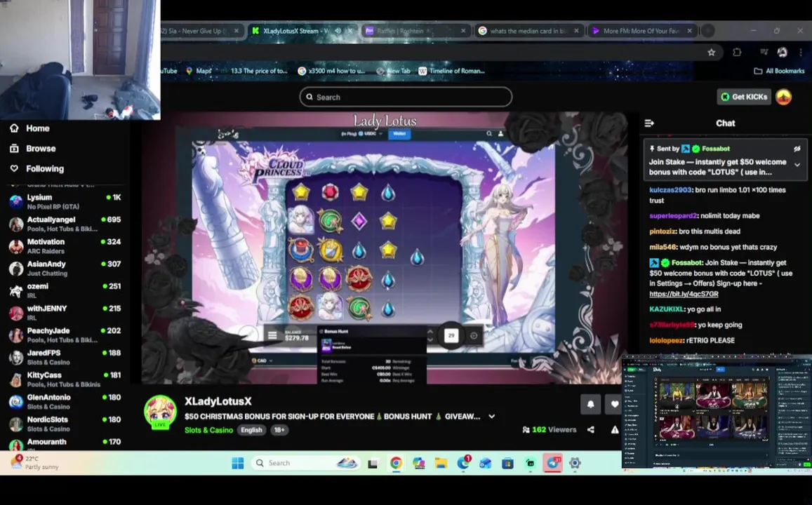Click the English tag
The image size is (812, 505).
(252, 430)
